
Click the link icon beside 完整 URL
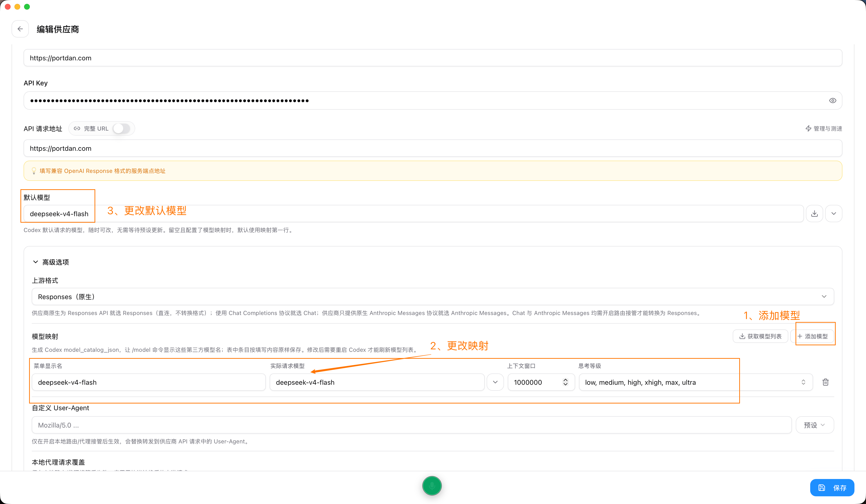point(77,128)
